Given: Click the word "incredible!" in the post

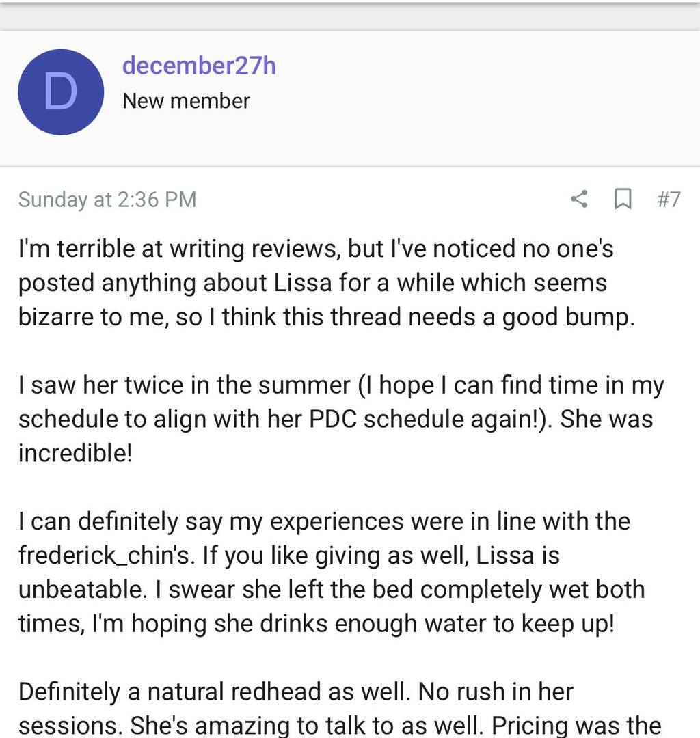Looking at the screenshot, I should click(75, 453).
